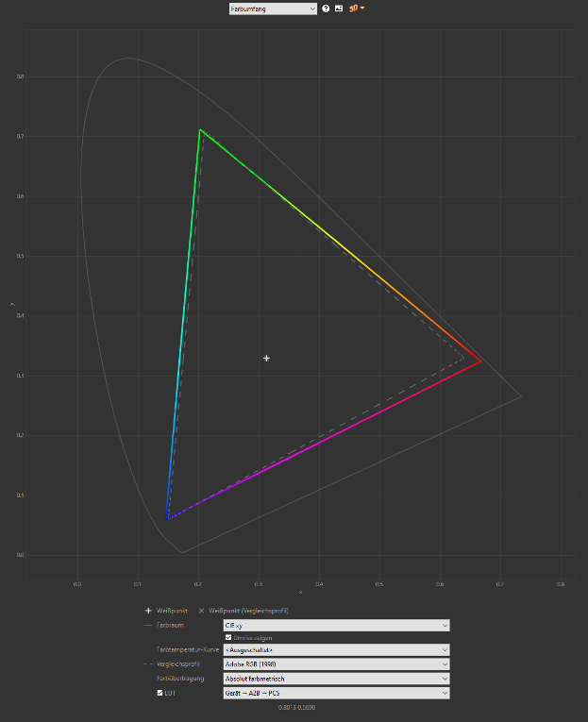Image resolution: width=588 pixels, height=722 pixels.
Task: Open the Farbumfang dropdown at the top
Action: 273,8
